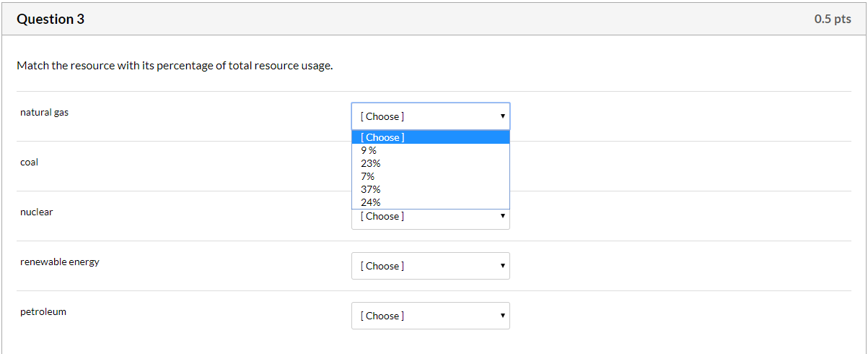Open the natural gas percentage dropdown
The image size is (868, 354).
[431, 116]
